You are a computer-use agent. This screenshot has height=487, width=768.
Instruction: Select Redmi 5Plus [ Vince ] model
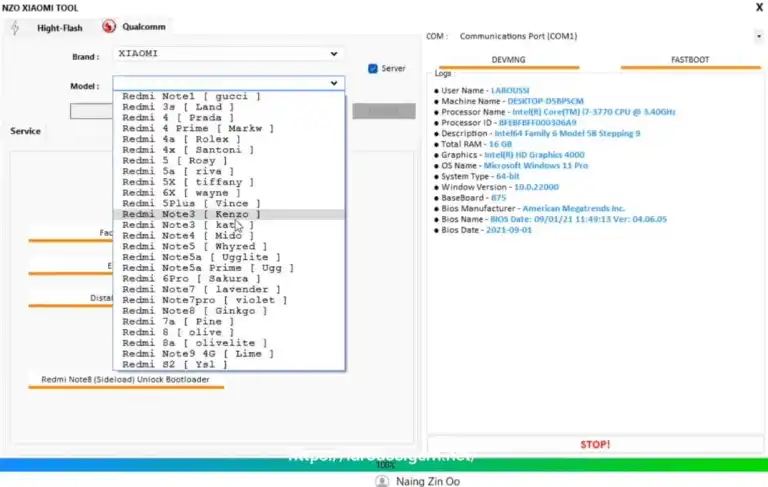(185, 203)
